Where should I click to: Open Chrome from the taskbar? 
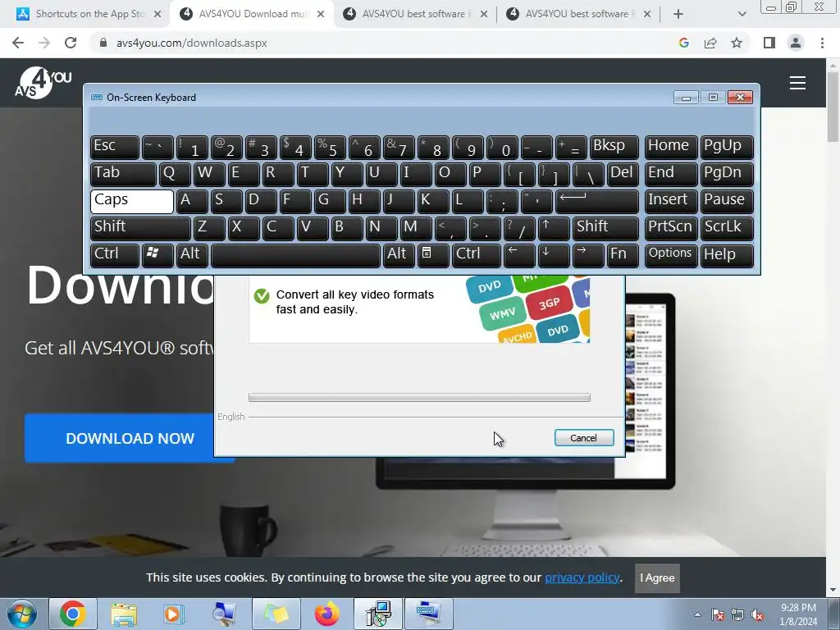pyautogui.click(x=73, y=614)
